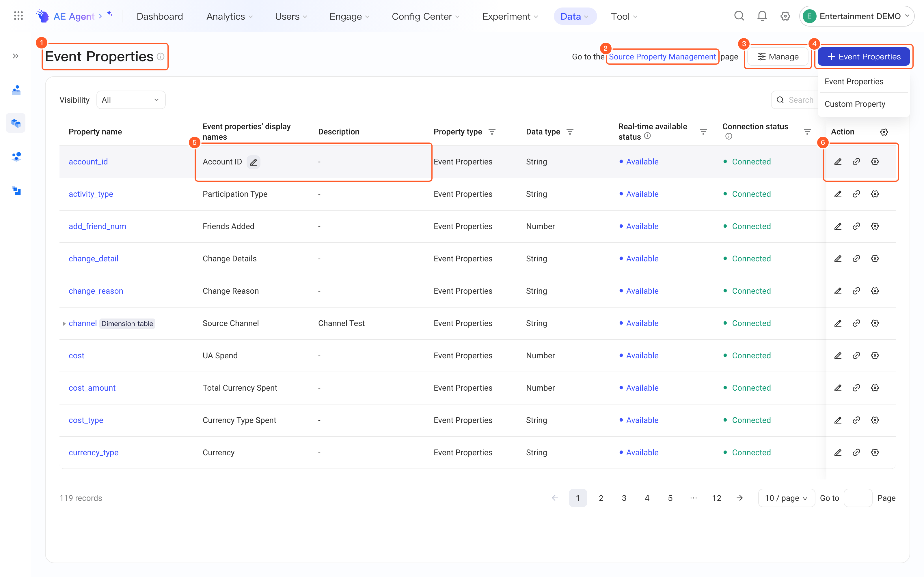Click the edit pencil for change_reason row
Screen dimensions: 924x577
[838, 291]
